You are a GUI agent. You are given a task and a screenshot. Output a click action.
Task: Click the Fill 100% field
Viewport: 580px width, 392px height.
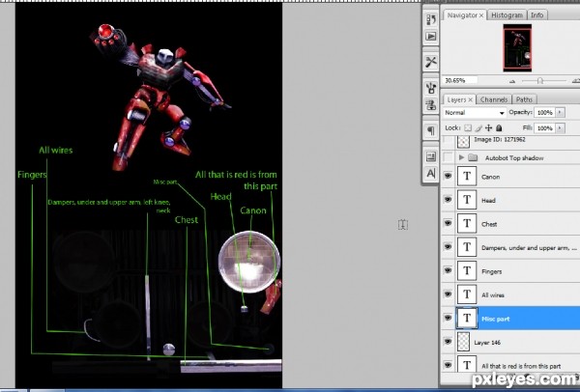pos(545,128)
